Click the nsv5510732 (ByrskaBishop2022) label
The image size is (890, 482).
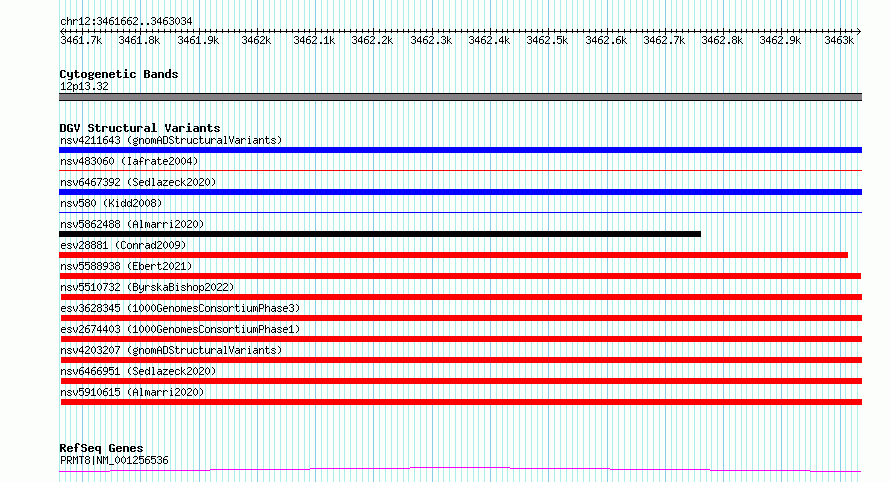click(x=147, y=287)
